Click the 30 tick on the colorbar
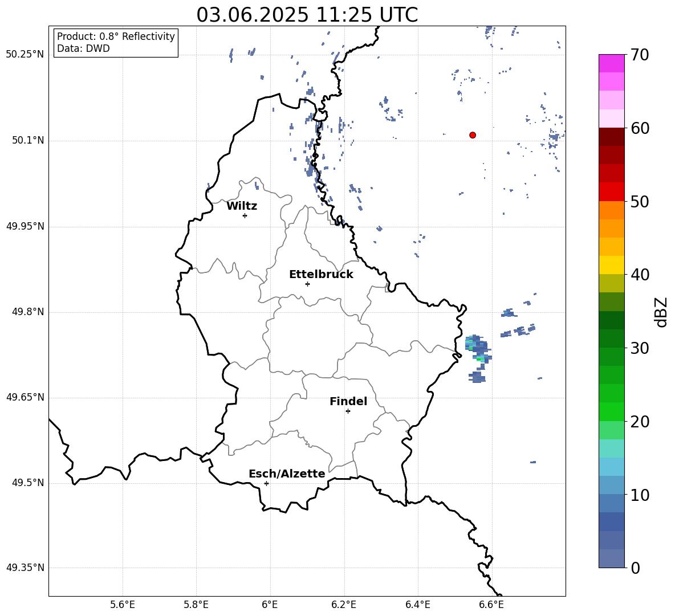675x616 pixels. (640, 348)
